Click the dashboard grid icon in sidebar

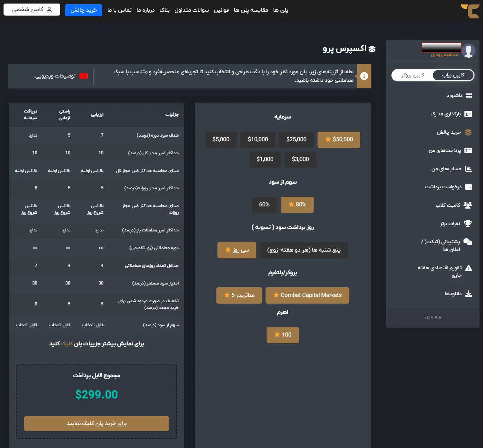pyautogui.click(x=469, y=96)
